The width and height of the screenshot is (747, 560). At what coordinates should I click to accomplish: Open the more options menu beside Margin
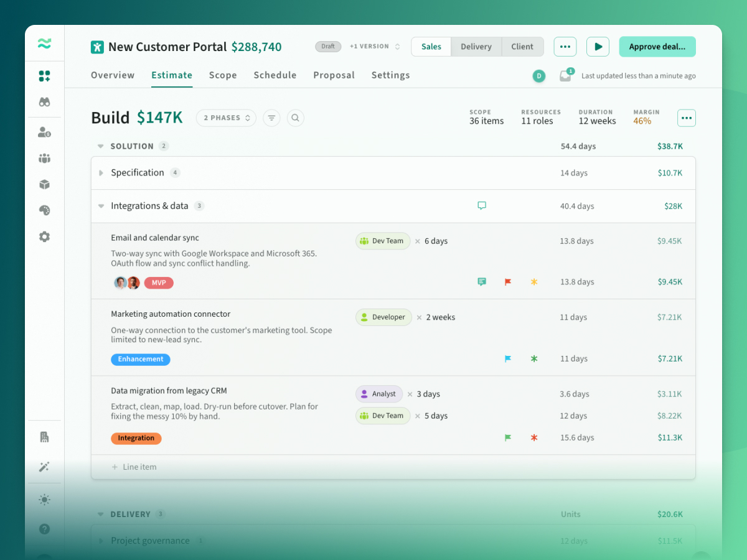687,118
